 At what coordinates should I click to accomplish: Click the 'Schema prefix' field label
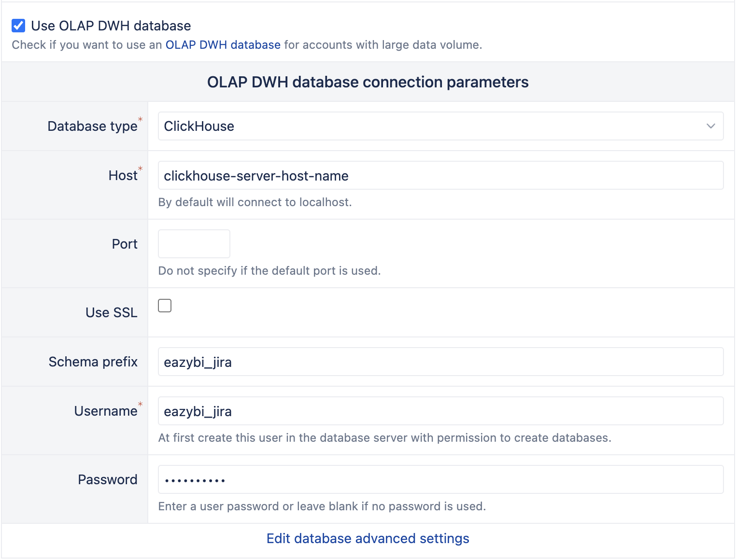[93, 362]
